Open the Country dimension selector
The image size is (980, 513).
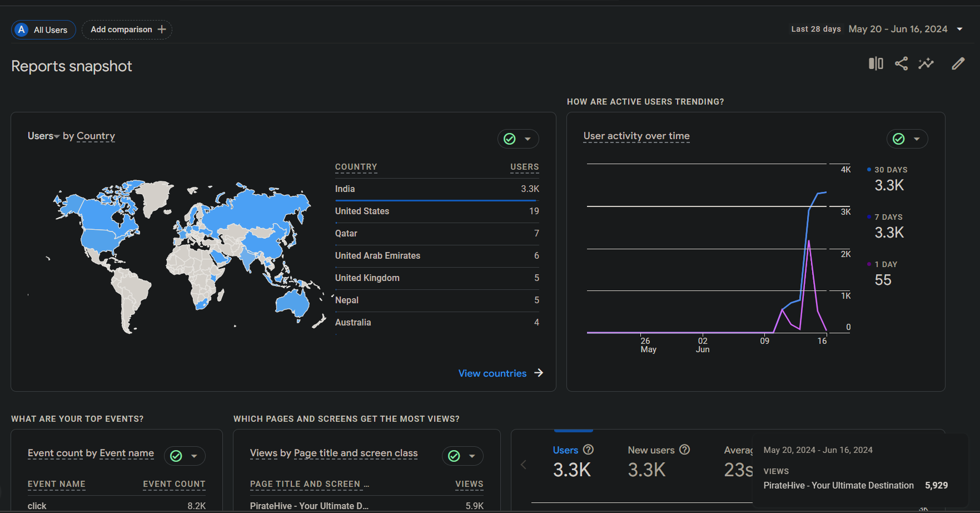[96, 136]
